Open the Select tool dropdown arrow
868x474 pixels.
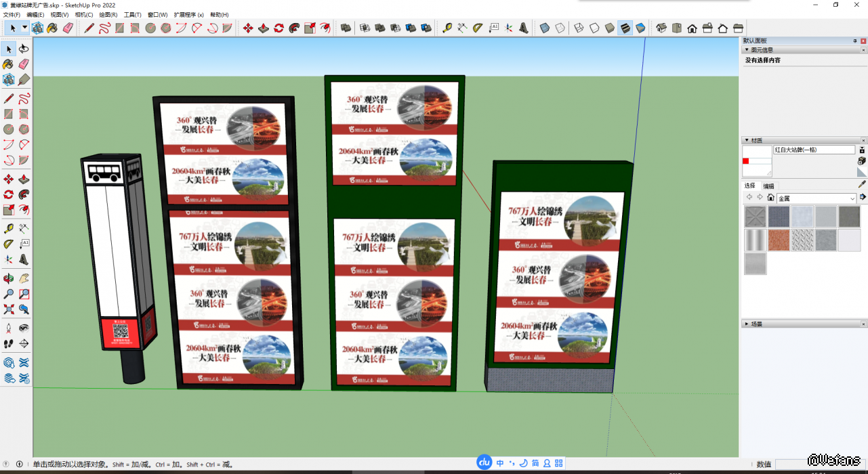coord(25,28)
